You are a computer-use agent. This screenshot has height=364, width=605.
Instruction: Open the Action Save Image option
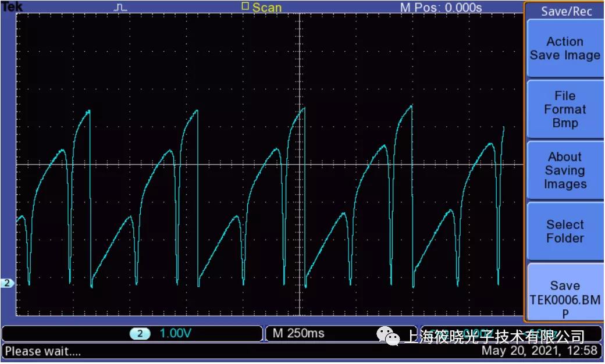pyautogui.click(x=564, y=49)
